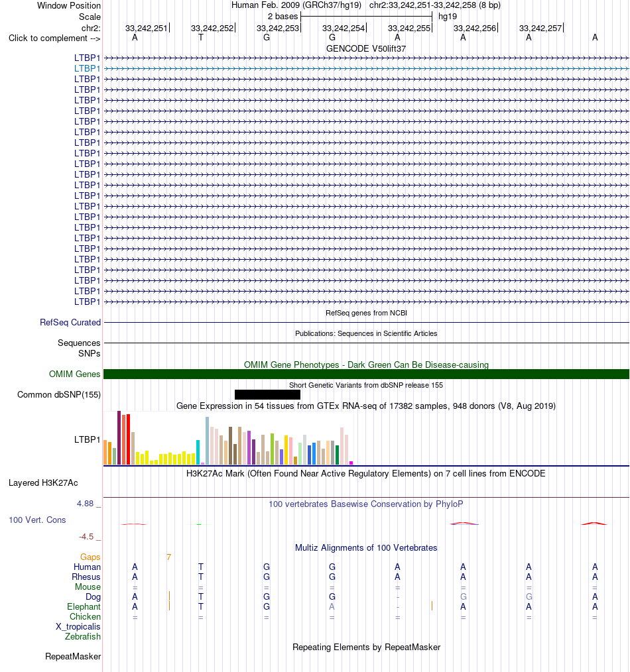
Task: Click the '2 bases' scale bar
Action: click(x=366, y=17)
